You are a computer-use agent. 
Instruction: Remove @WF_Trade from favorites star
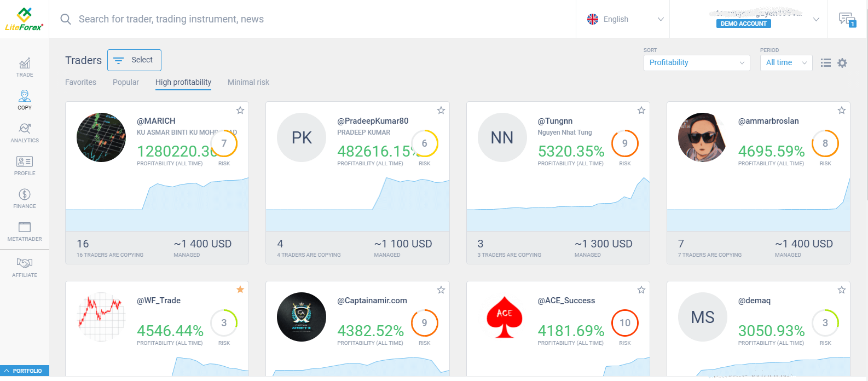(240, 290)
